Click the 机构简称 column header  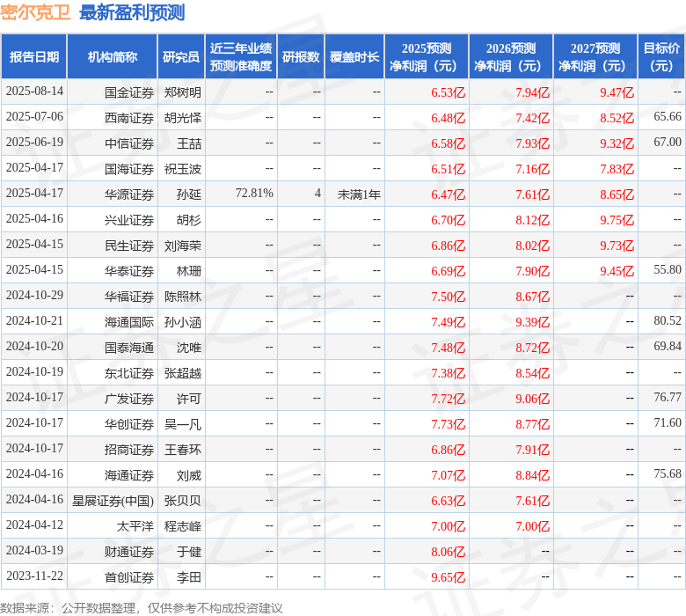pyautogui.click(x=112, y=57)
